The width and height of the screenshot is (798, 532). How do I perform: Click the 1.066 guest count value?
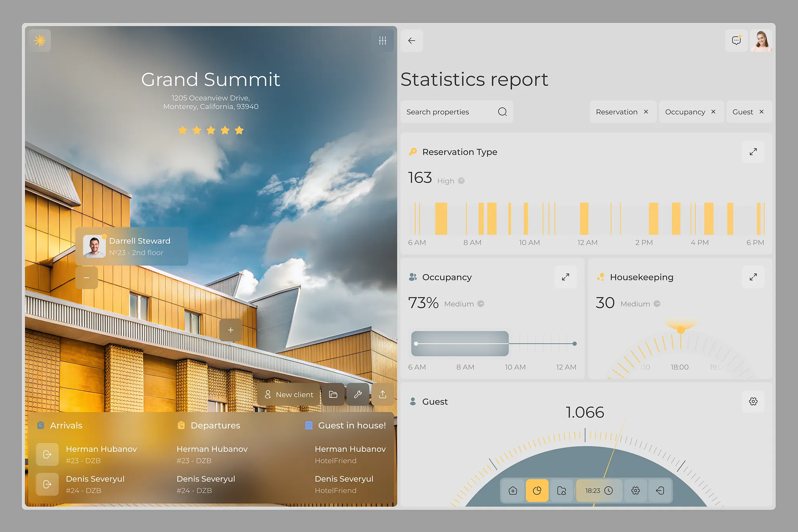tap(585, 413)
